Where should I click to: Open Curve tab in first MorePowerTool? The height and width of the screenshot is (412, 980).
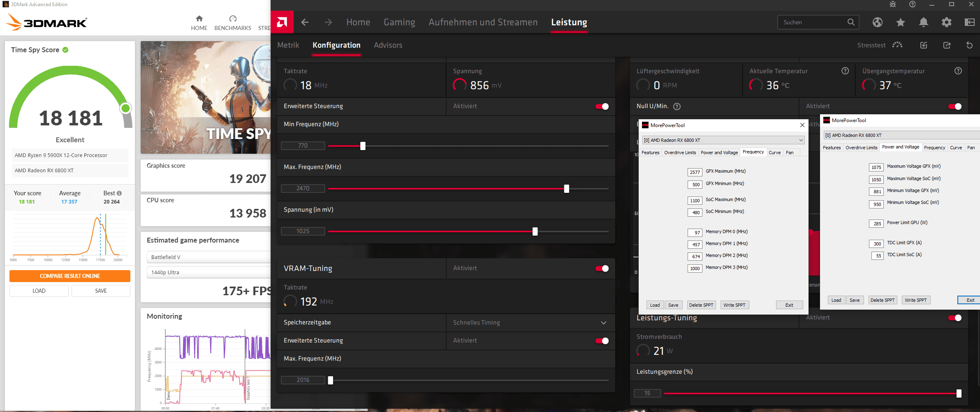point(775,153)
